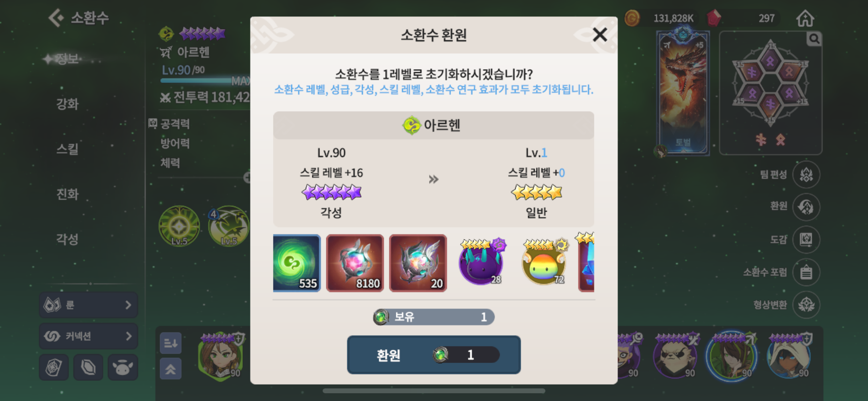868x401 pixels.
Task: Close the 소환수 환원 dialog
Action: point(600,34)
